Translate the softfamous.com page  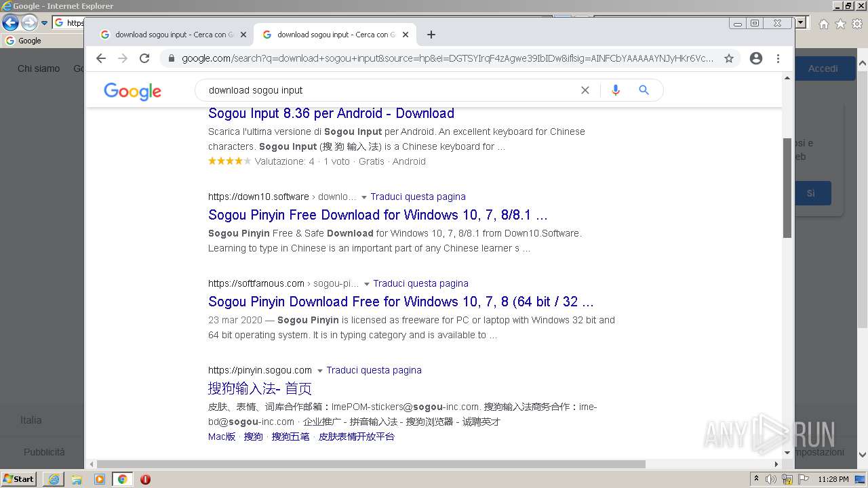click(420, 283)
